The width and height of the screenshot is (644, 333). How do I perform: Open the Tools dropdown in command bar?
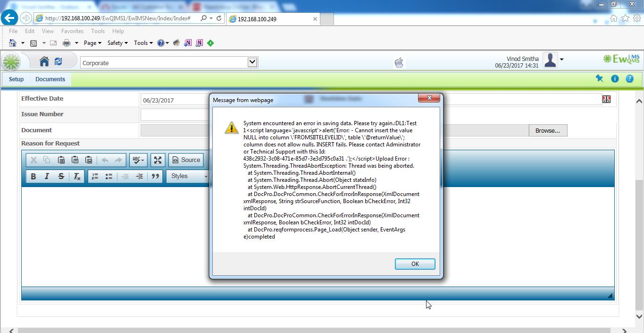(x=143, y=43)
